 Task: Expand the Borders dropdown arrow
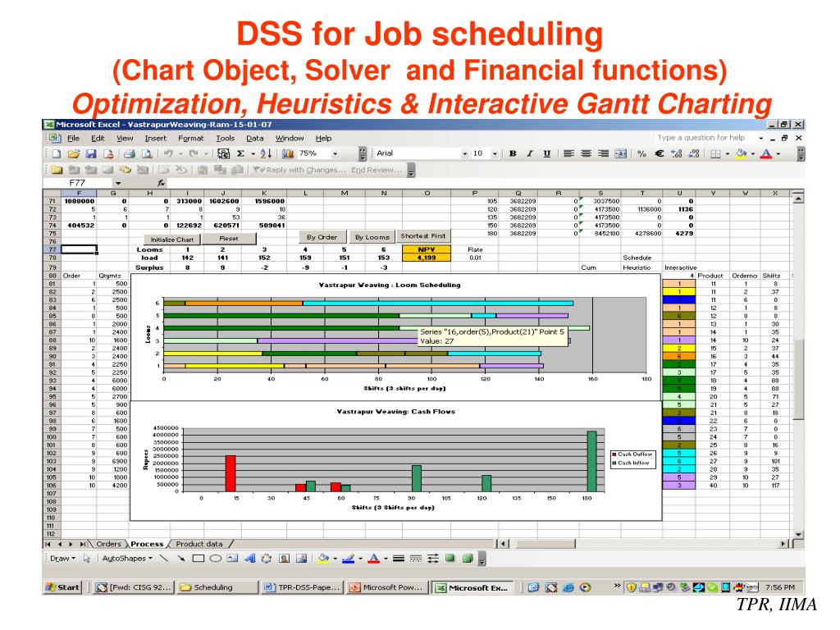(x=728, y=153)
